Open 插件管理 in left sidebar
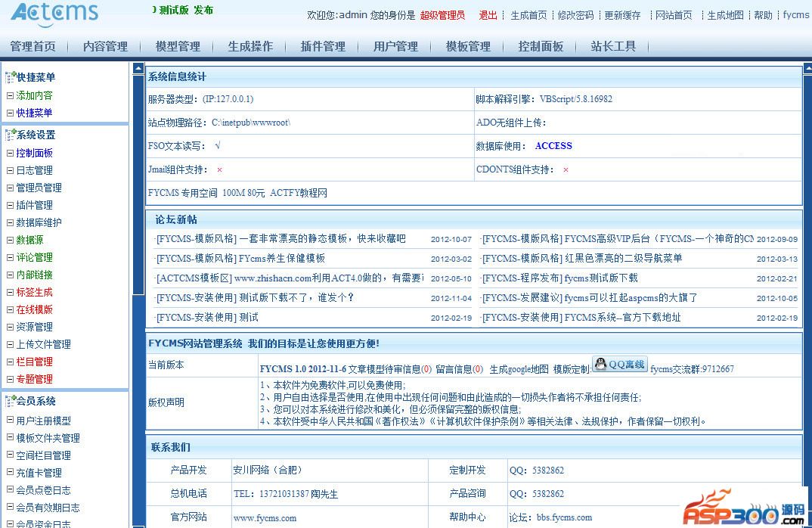 pos(34,205)
